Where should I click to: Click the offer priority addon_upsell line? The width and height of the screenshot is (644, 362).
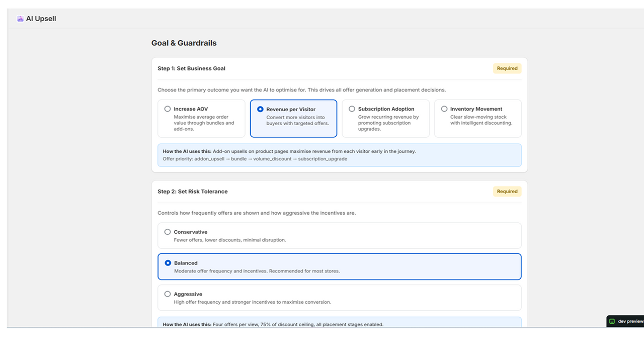coord(255,159)
